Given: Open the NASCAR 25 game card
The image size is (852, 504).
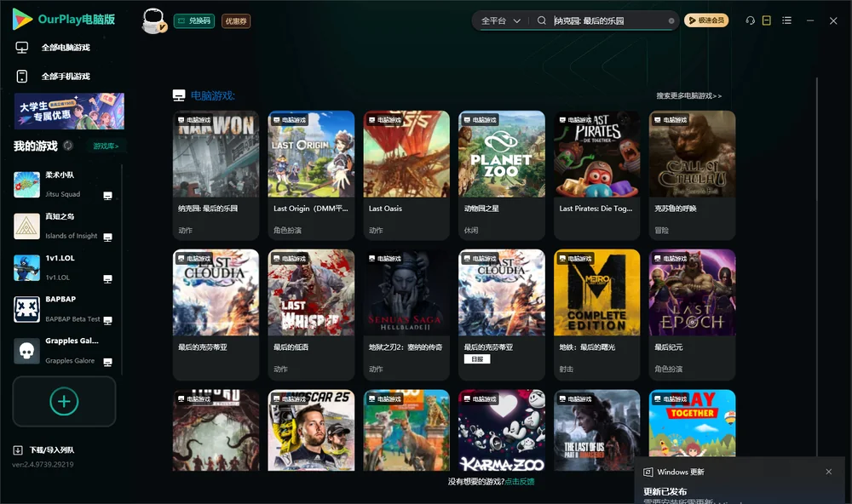Looking at the screenshot, I should [311, 430].
